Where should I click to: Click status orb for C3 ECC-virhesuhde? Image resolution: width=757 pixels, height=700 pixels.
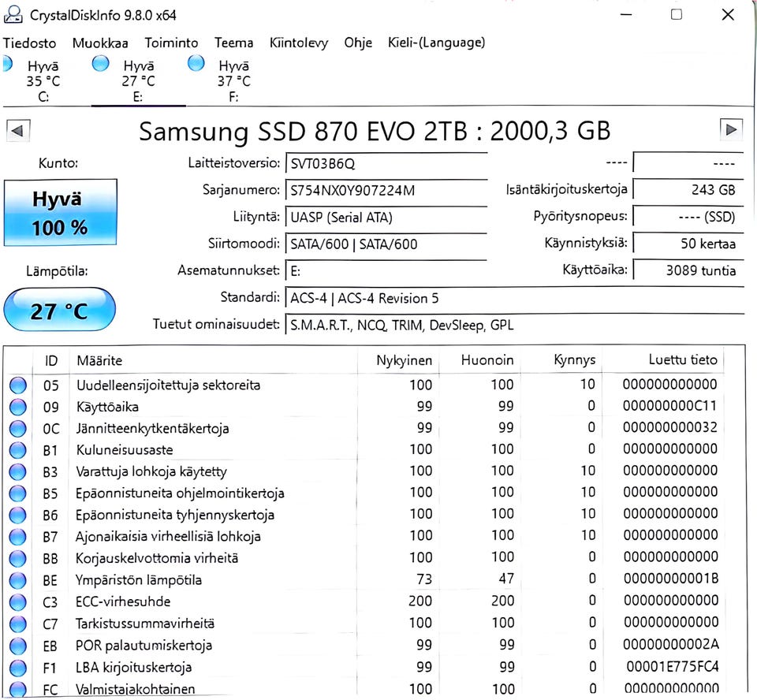coord(18,602)
